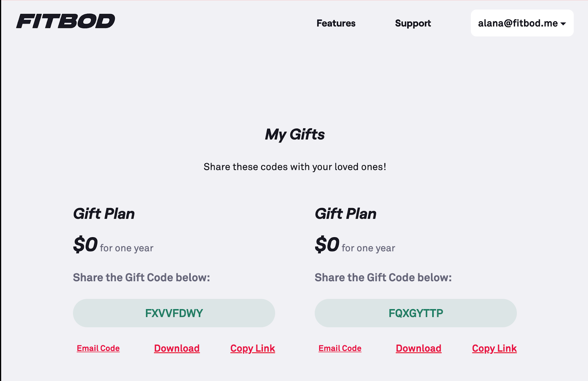Click the left Gift Plan title
588x381 pixels.
104,213
